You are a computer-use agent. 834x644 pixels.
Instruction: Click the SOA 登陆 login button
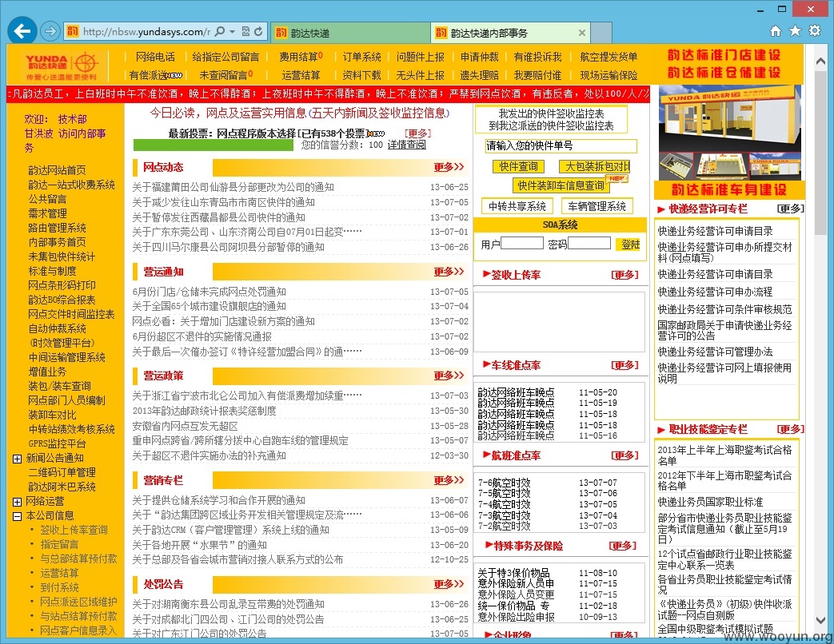pos(630,244)
